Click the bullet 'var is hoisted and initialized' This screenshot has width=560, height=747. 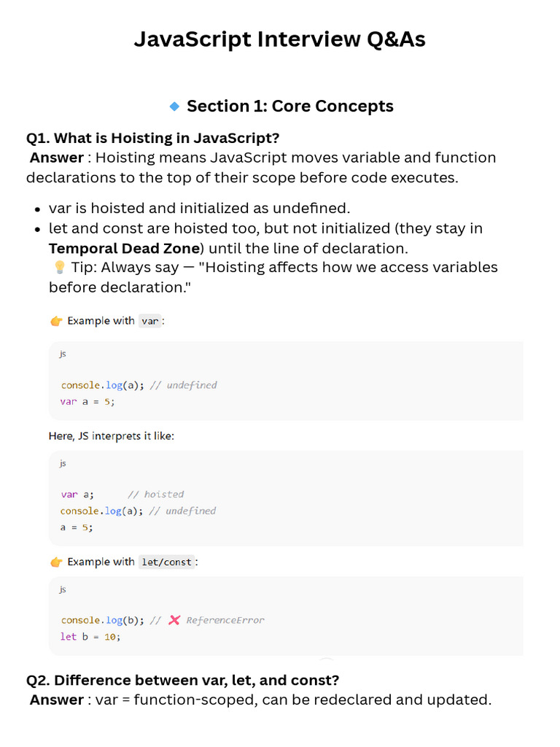(200, 208)
